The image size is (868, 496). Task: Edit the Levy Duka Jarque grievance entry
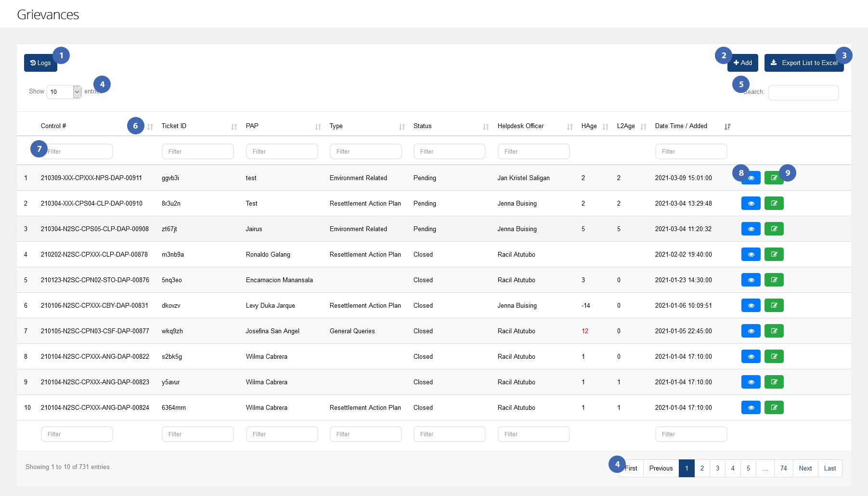pos(774,305)
